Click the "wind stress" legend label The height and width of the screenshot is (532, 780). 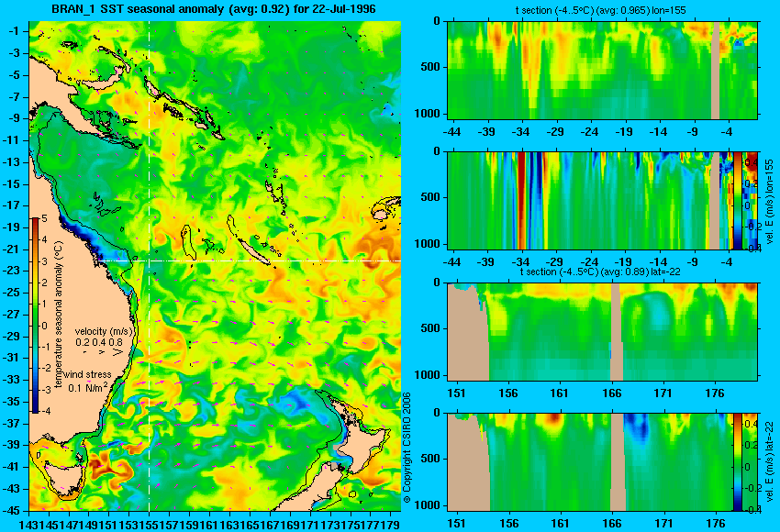(x=87, y=374)
